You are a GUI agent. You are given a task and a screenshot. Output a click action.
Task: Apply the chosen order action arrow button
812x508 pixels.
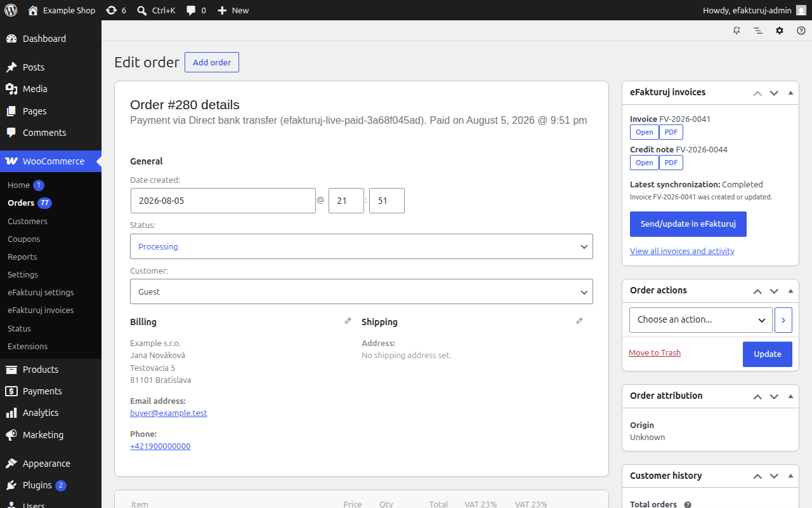click(783, 320)
